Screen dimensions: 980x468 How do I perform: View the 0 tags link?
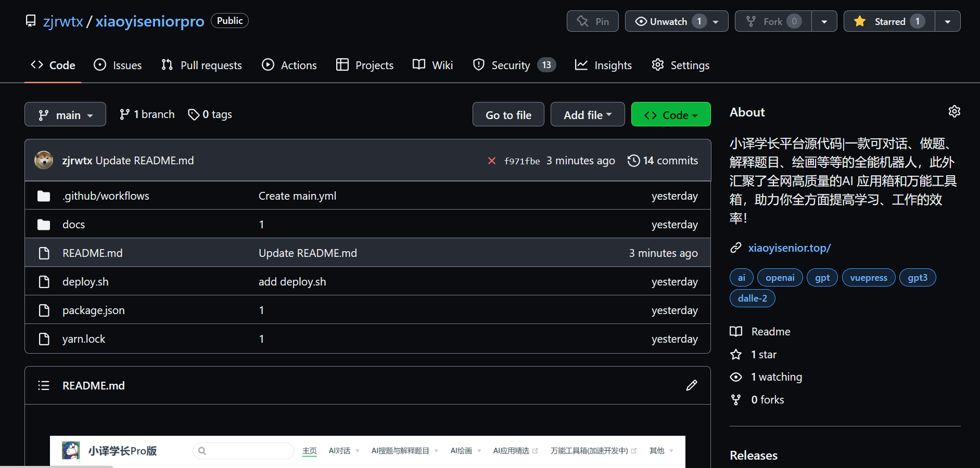210,114
